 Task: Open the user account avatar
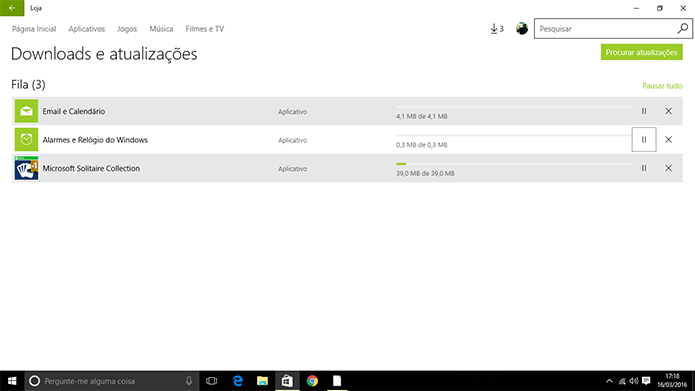522,29
